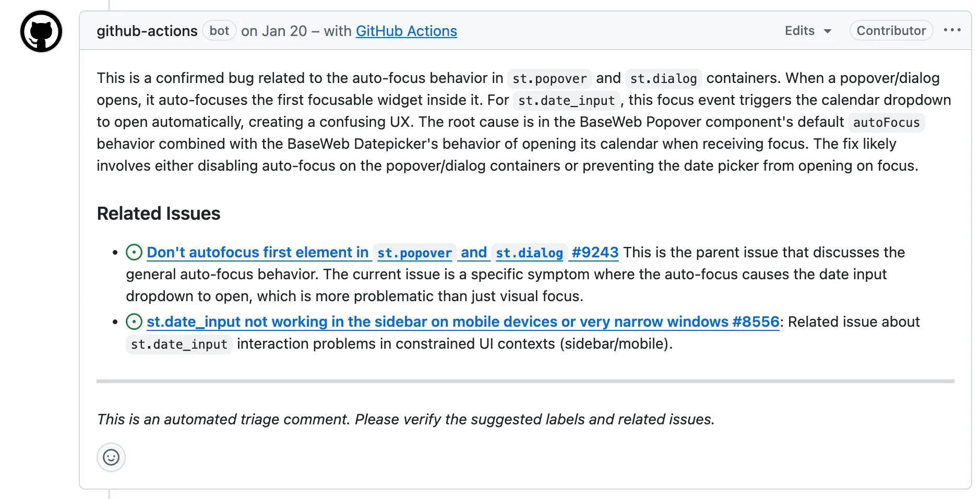Click the open-issue status icon beside #9243

coord(134,252)
